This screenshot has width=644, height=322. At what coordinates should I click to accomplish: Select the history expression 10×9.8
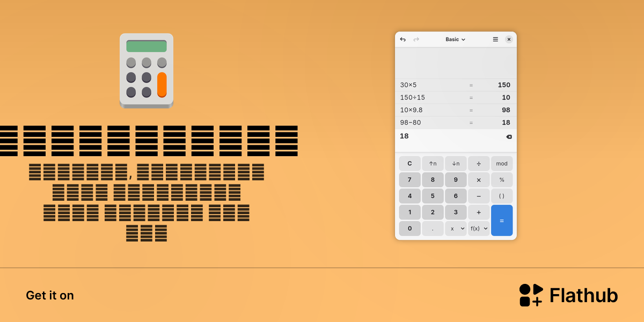[412, 110]
